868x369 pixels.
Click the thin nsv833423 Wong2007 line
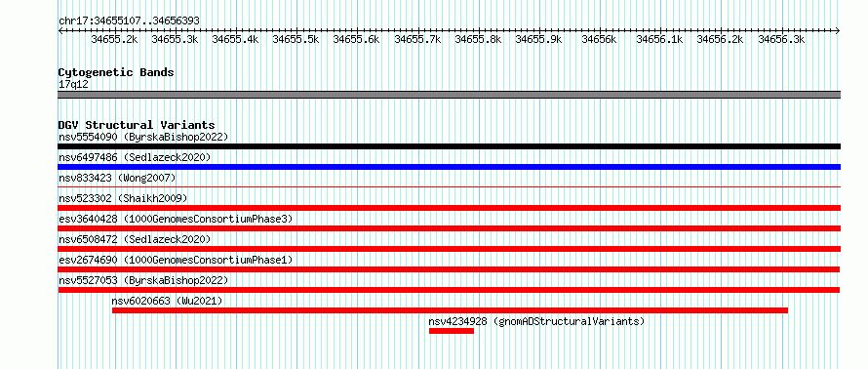(x=449, y=187)
